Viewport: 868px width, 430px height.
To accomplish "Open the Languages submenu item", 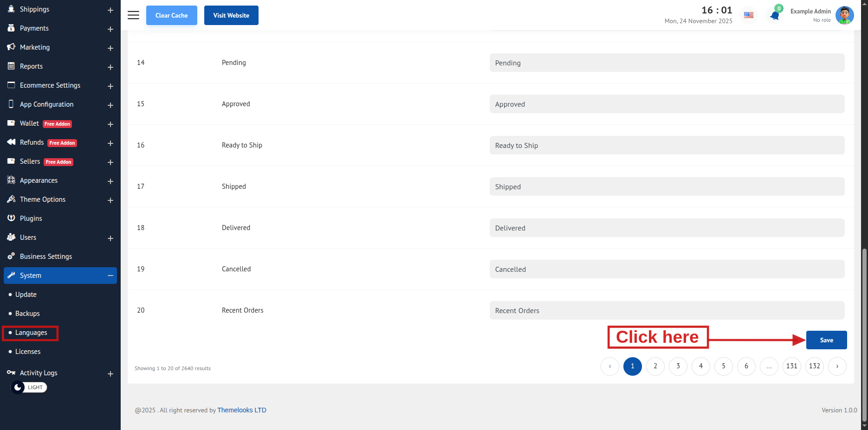I will pyautogui.click(x=31, y=333).
